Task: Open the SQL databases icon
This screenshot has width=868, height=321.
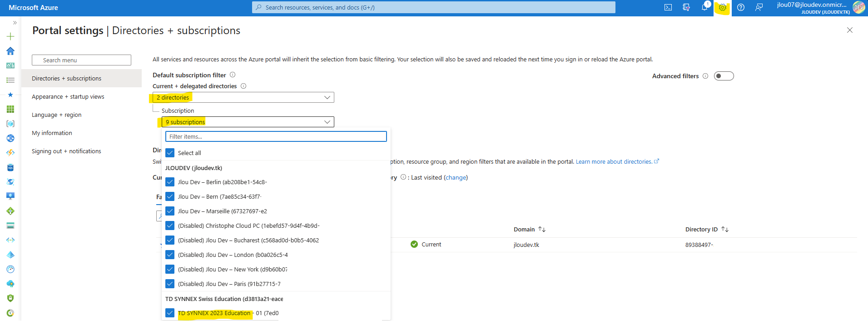Action: tap(10, 167)
